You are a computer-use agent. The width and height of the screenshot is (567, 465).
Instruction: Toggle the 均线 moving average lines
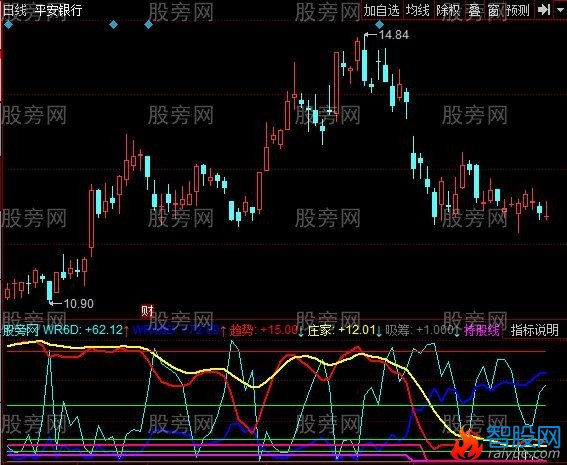click(x=417, y=10)
